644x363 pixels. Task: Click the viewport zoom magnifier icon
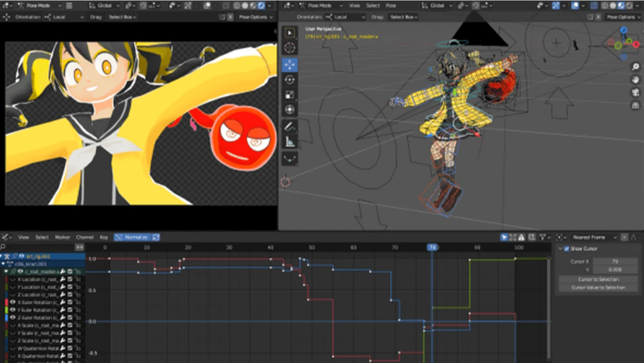pyautogui.click(x=636, y=67)
